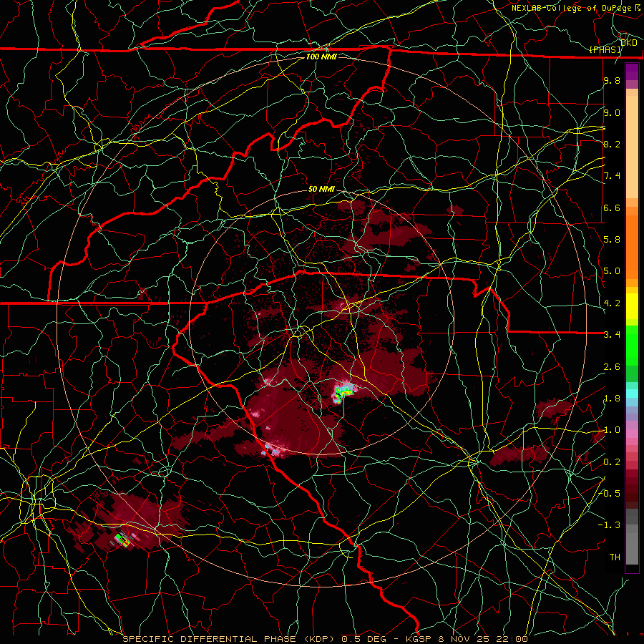The width and height of the screenshot is (644, 644).
Task: Click the -1.3 value on the scale
Action: pos(609,525)
